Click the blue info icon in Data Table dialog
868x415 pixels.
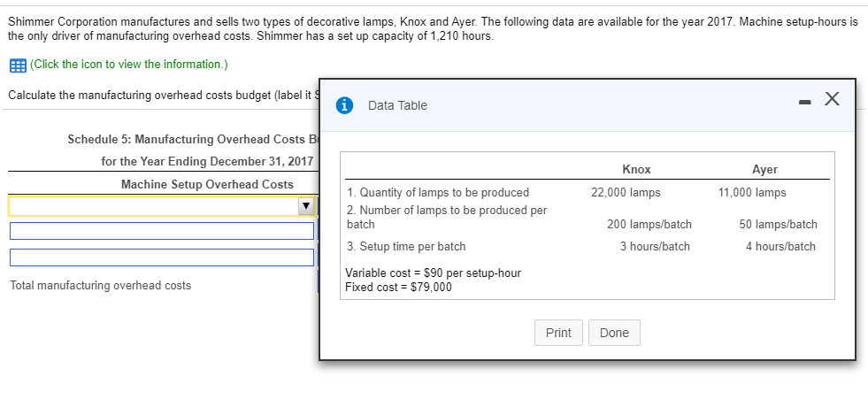(x=345, y=105)
